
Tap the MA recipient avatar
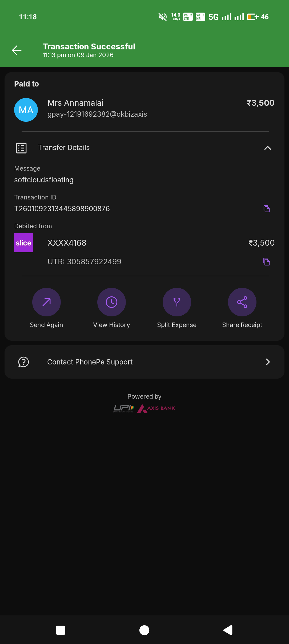26,110
